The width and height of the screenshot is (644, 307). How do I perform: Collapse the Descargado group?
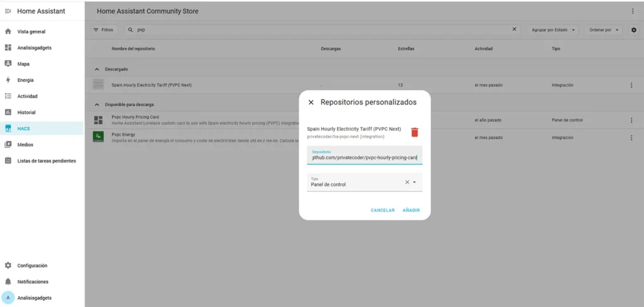pos(97,69)
